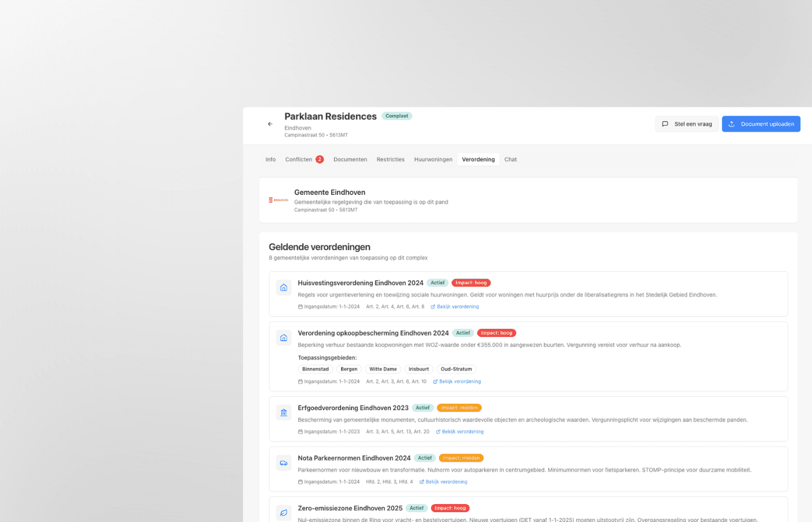Click calendar icon in Huisvestingsverordening row

[300, 307]
